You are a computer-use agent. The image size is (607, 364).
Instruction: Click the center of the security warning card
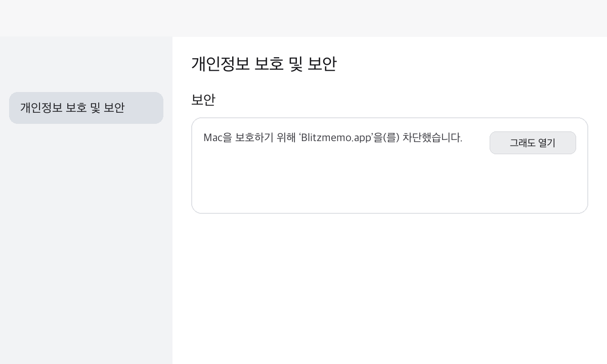(x=389, y=165)
